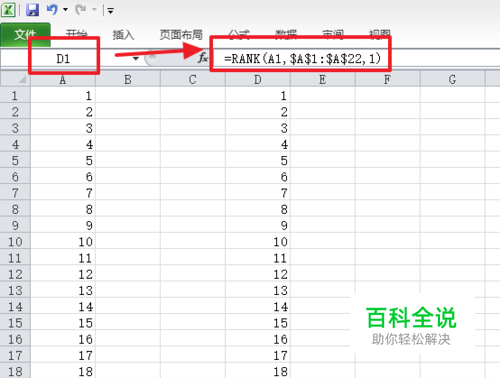Select column A header
This screenshot has height=378, width=500.
(x=63, y=79)
